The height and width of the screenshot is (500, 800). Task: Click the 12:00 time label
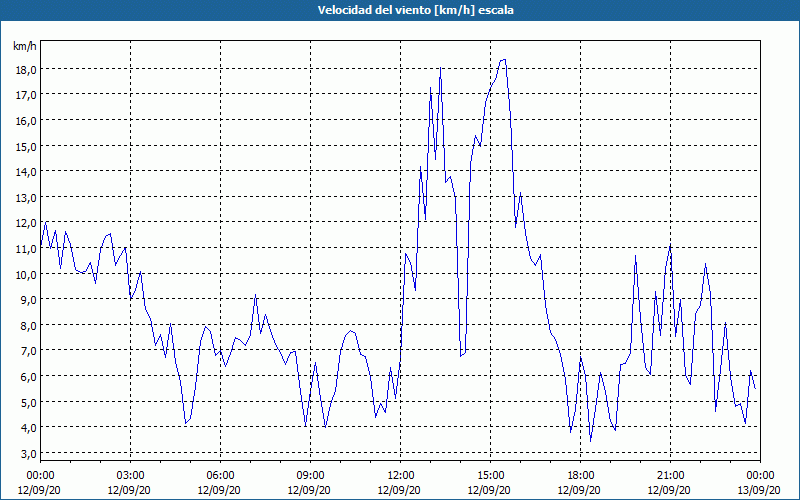[x=401, y=476]
